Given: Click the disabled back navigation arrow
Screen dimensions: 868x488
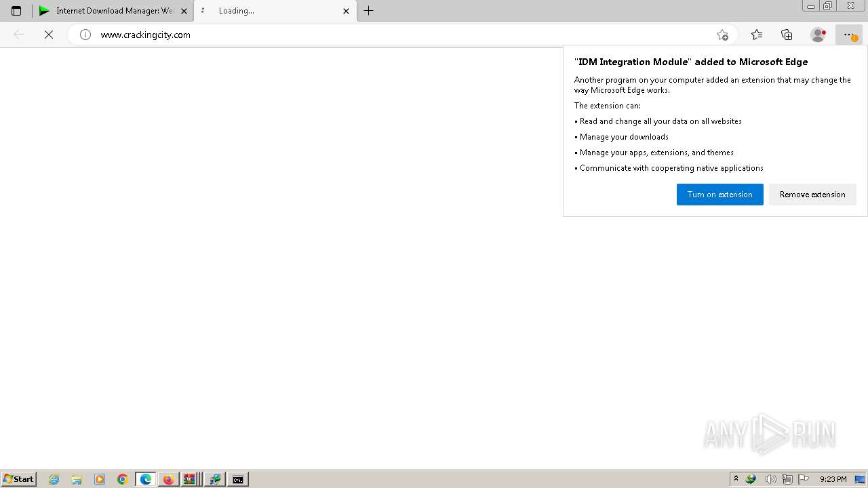Looking at the screenshot, I should [19, 35].
